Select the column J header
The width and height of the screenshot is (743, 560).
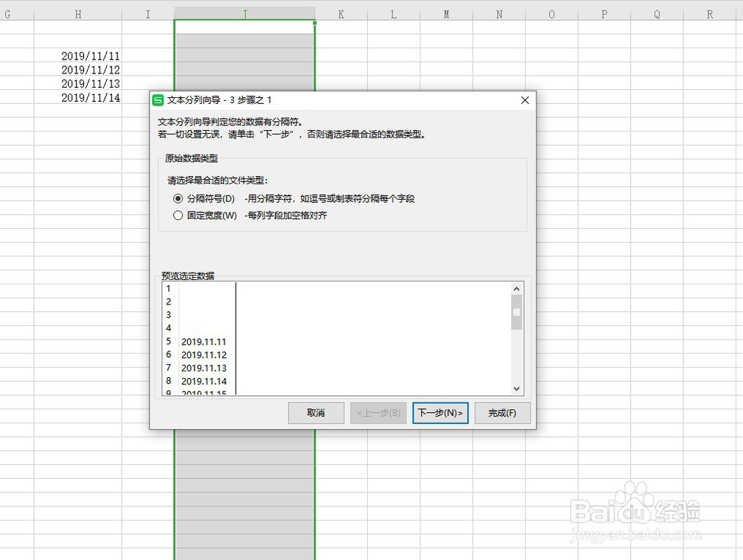tap(244, 13)
